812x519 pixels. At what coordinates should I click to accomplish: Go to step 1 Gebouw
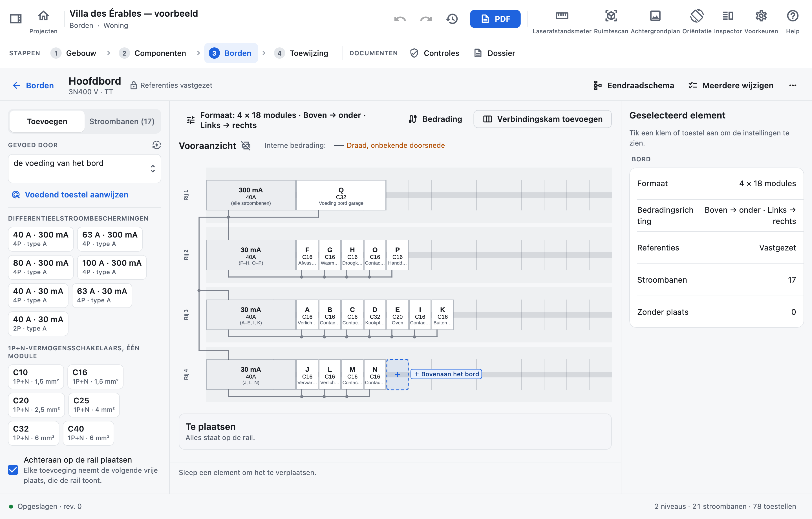point(73,53)
